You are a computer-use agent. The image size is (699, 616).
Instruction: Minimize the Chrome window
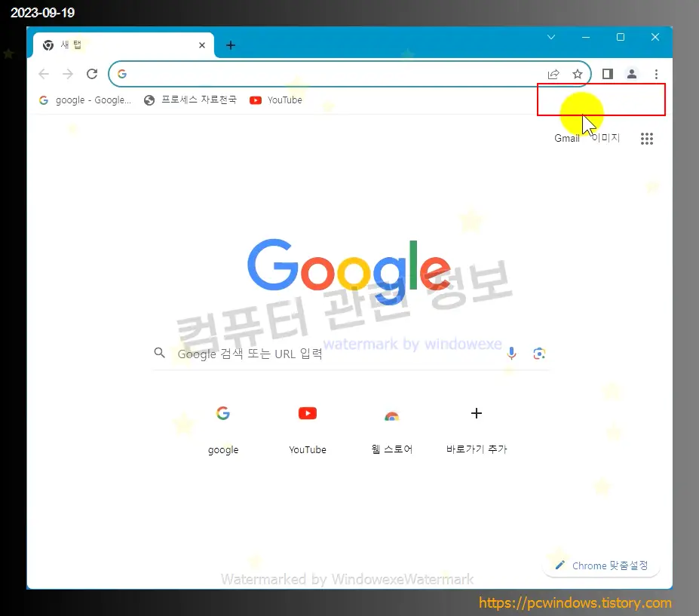pyautogui.click(x=586, y=37)
